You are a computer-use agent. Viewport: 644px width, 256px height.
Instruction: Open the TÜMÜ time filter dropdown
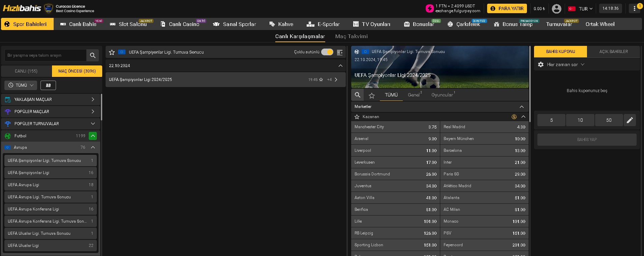pos(21,85)
